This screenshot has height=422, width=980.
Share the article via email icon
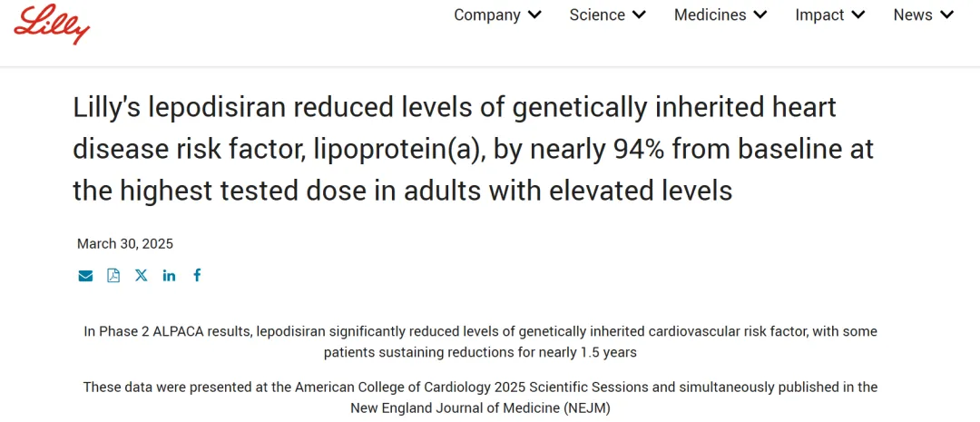[85, 276]
